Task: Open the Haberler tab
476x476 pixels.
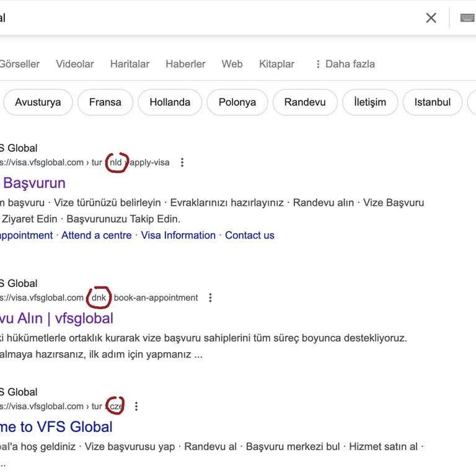Action: coord(185,64)
